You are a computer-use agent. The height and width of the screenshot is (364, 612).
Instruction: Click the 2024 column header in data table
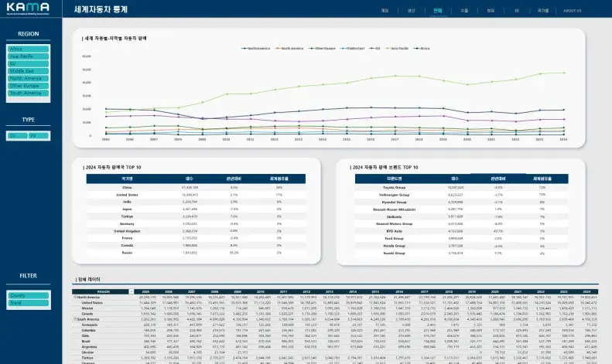pos(586,291)
